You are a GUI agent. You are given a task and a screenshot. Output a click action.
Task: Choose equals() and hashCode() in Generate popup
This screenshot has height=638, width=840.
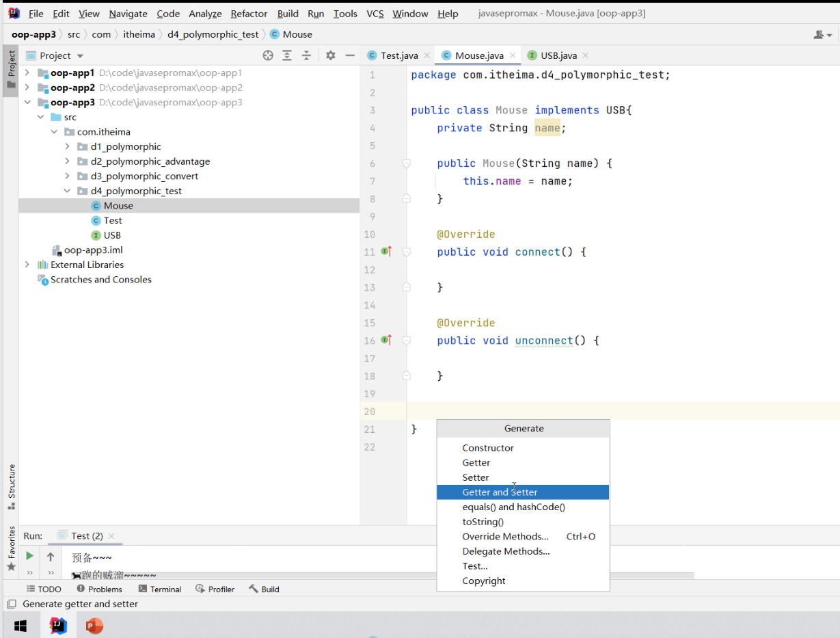pyautogui.click(x=523, y=507)
